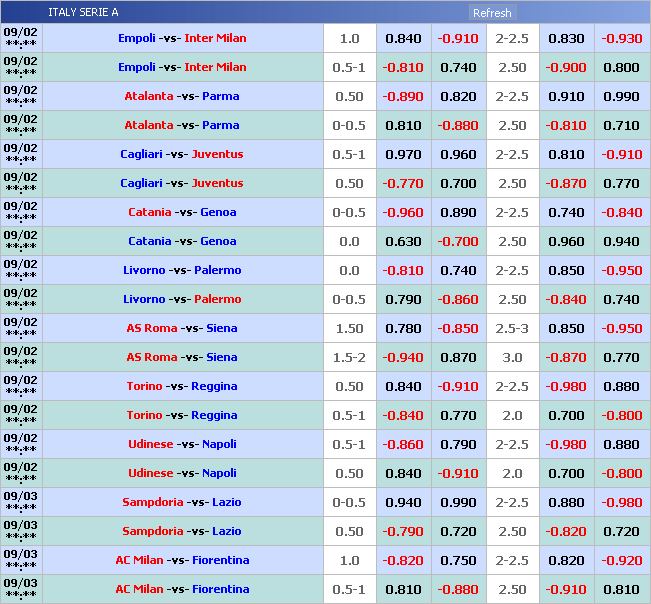Choose 0.990 odds in Atalanta vs Parma row
The image size is (651, 604).
621,96
